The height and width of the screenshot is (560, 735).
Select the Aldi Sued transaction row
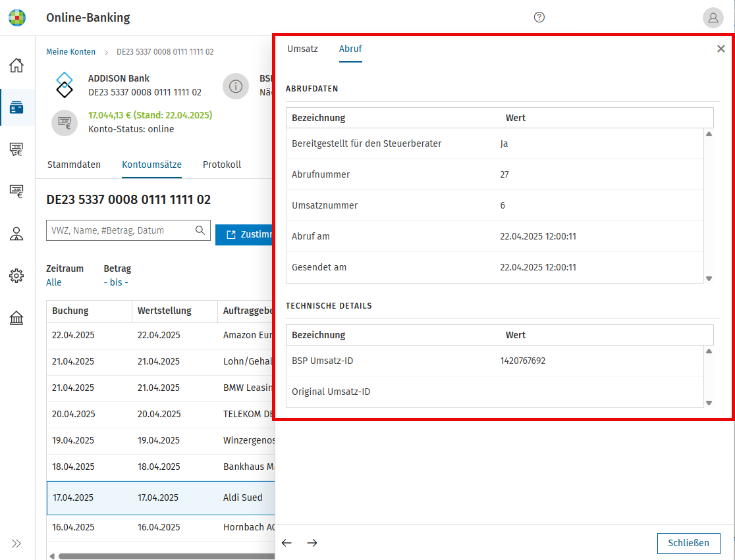(161, 497)
